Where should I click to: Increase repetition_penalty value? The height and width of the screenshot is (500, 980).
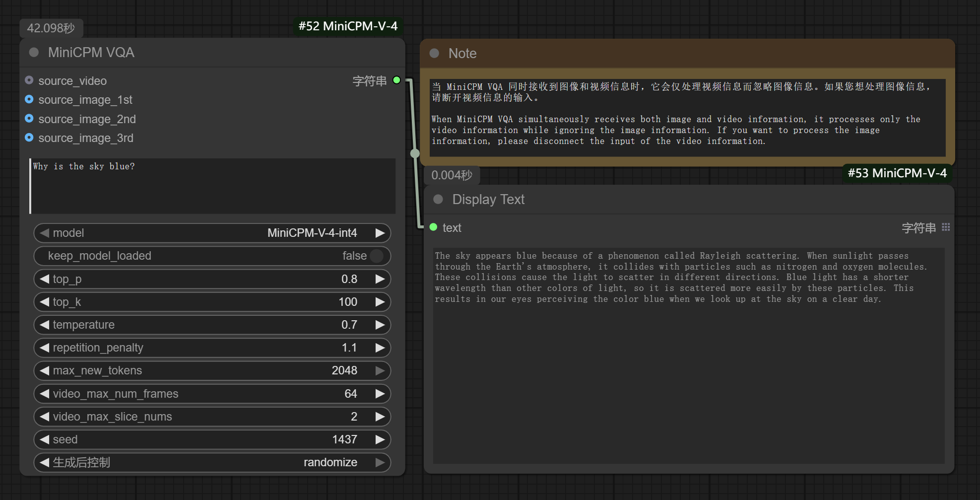pyautogui.click(x=380, y=348)
